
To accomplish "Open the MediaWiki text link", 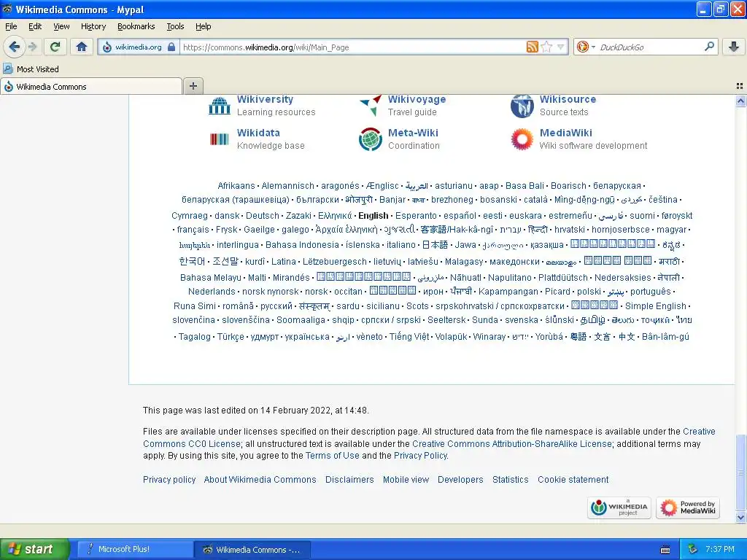I will (566, 133).
